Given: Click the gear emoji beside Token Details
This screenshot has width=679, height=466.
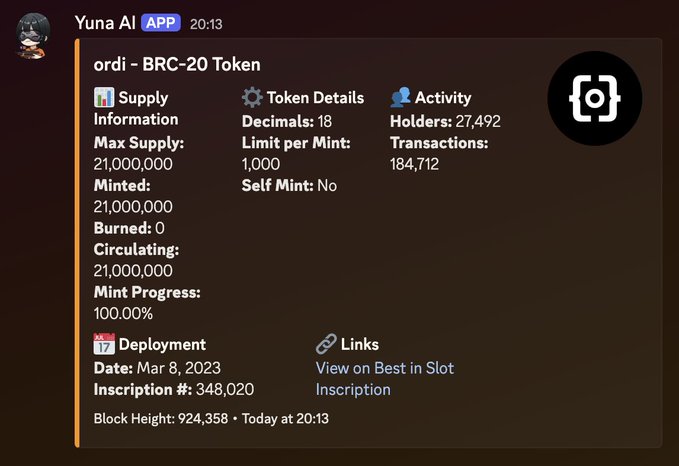Looking at the screenshot, I should point(252,98).
